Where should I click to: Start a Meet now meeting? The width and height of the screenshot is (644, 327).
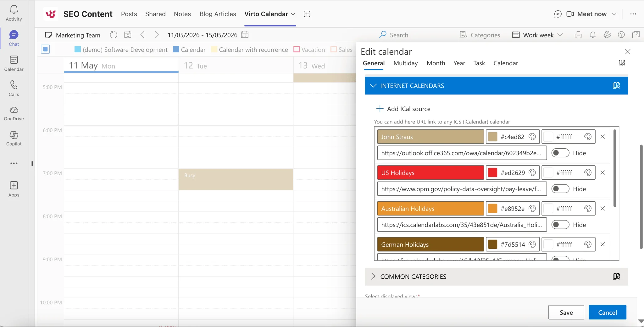point(586,14)
